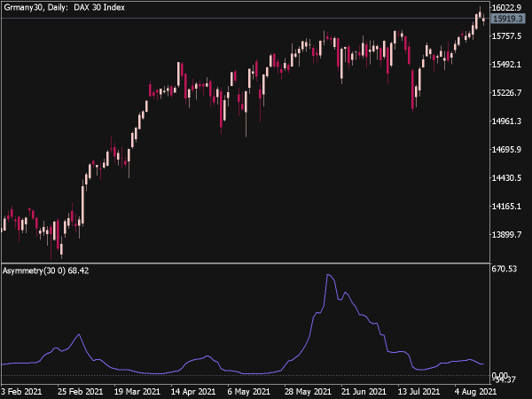Click the 13899.7 price axis label
The height and width of the screenshot is (399, 532).
[x=506, y=234]
